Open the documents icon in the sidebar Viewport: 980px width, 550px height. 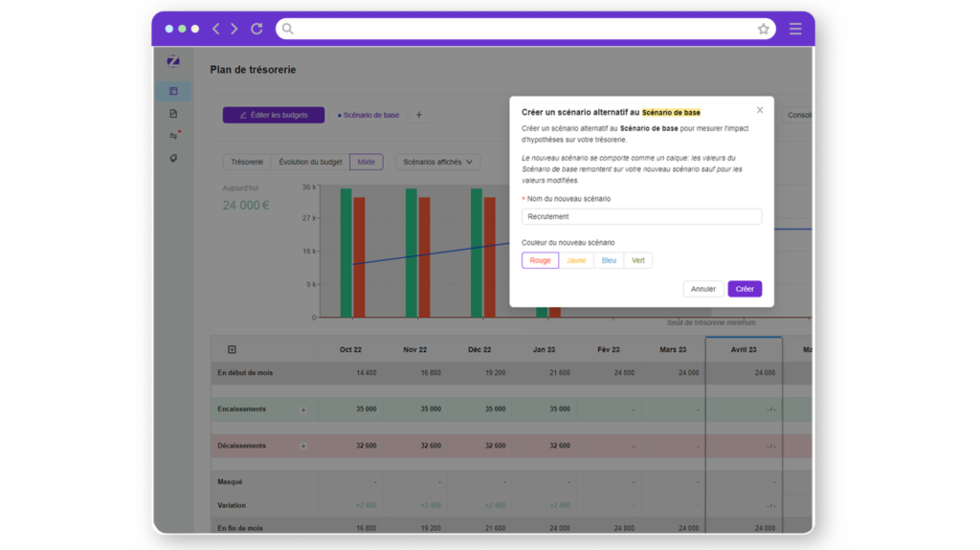coord(173,114)
